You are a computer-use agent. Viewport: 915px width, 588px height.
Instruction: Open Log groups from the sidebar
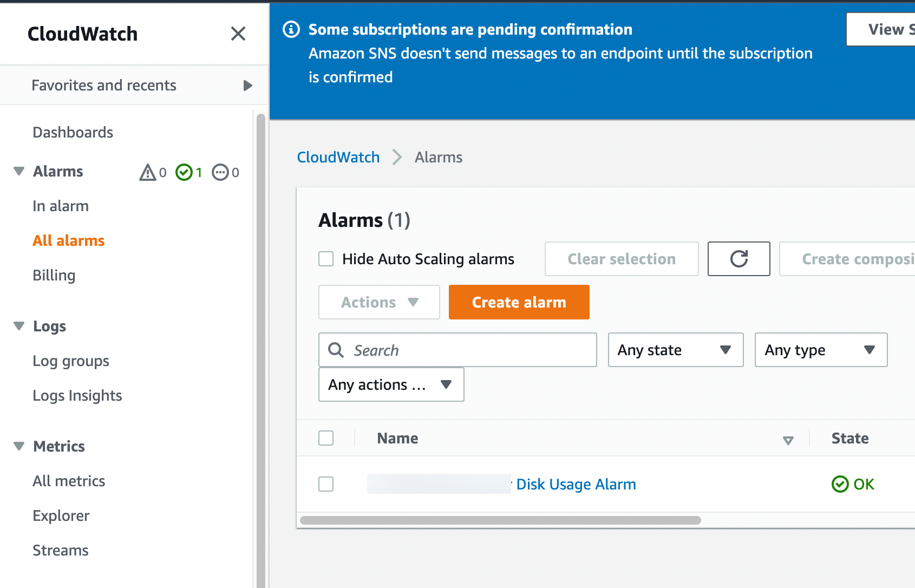click(x=70, y=361)
